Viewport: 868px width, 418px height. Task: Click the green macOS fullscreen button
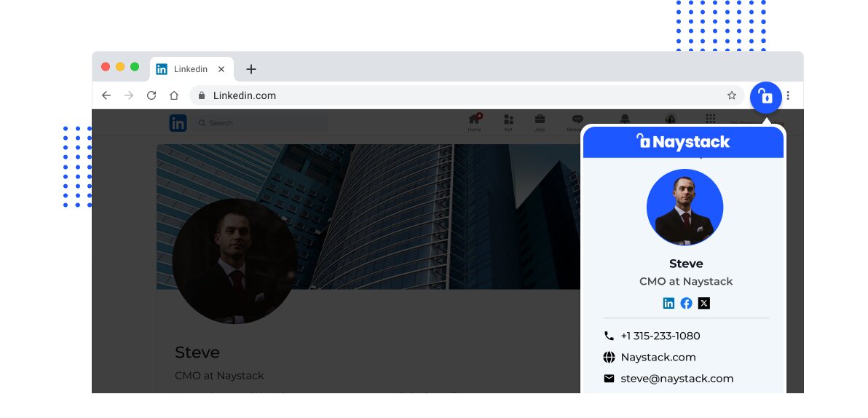135,67
